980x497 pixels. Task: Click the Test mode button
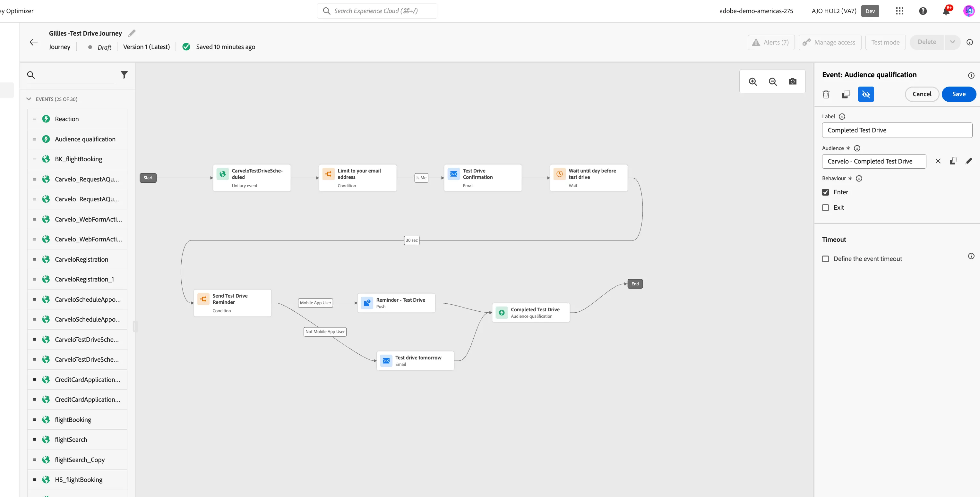click(885, 42)
